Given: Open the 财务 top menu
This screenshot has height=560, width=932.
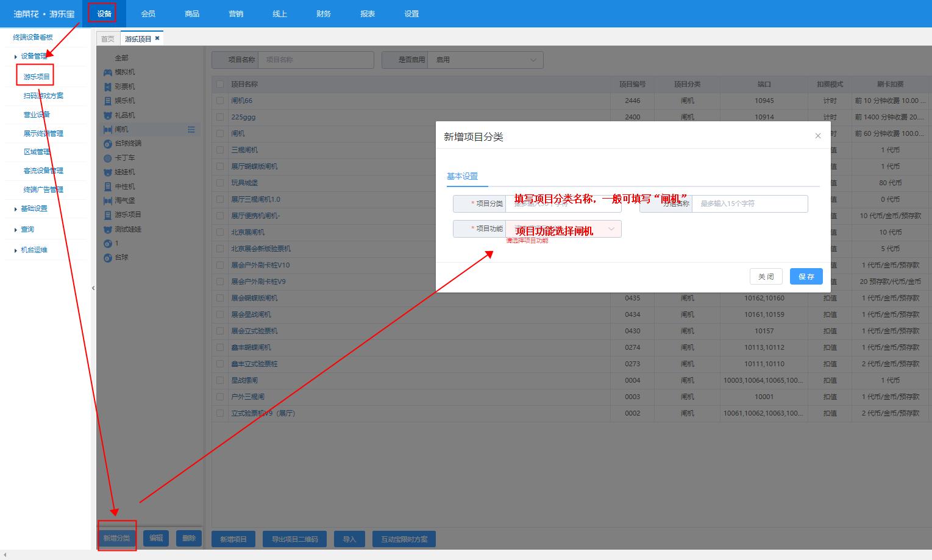Looking at the screenshot, I should tap(324, 13).
